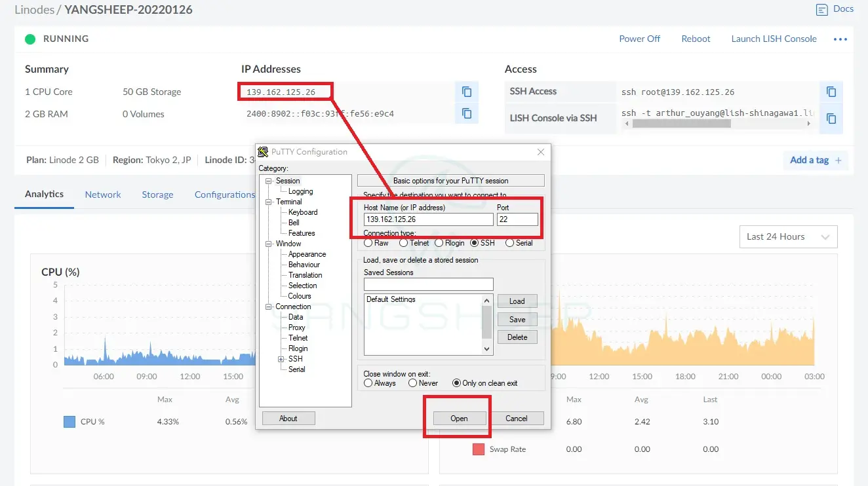Collapse the Connection tree node
Viewport: 868px width, 486px height.
coord(269,307)
